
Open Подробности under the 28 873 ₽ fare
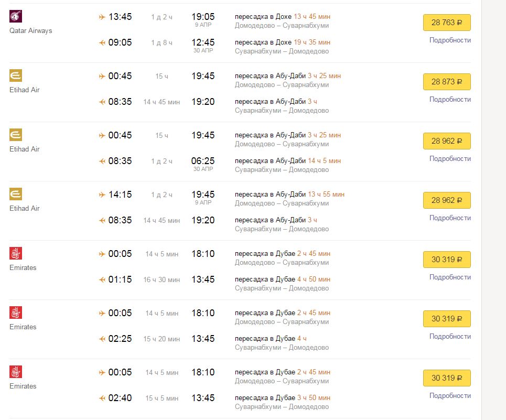[450, 99]
